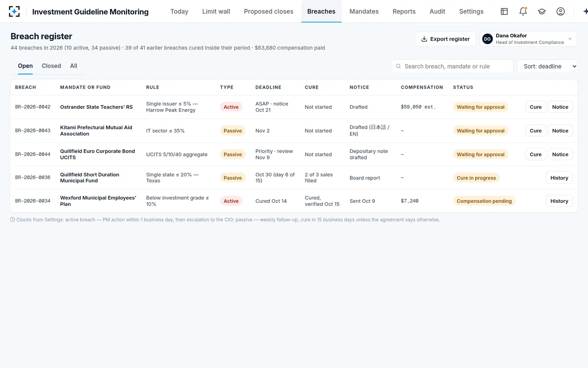Screen dimensions: 588x368
Task: Click the clock icon in the footer note
Action: 13,220
